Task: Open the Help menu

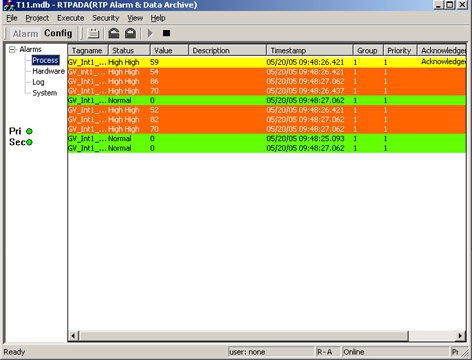Action: [158, 18]
